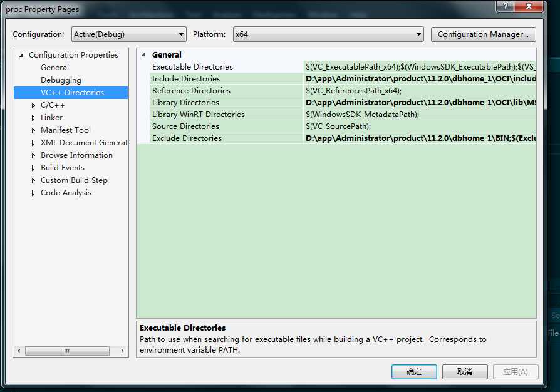The image size is (560, 392).
Task: Select the Custom Build Step label
Action: 74,180
